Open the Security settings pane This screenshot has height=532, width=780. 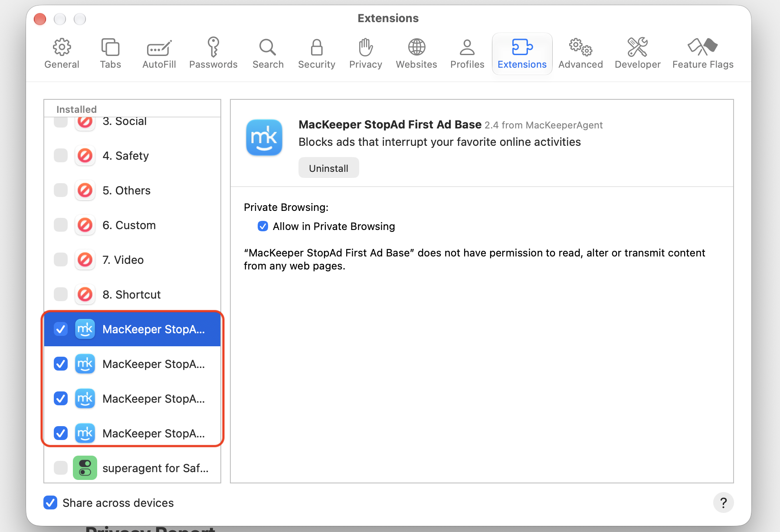coord(317,54)
